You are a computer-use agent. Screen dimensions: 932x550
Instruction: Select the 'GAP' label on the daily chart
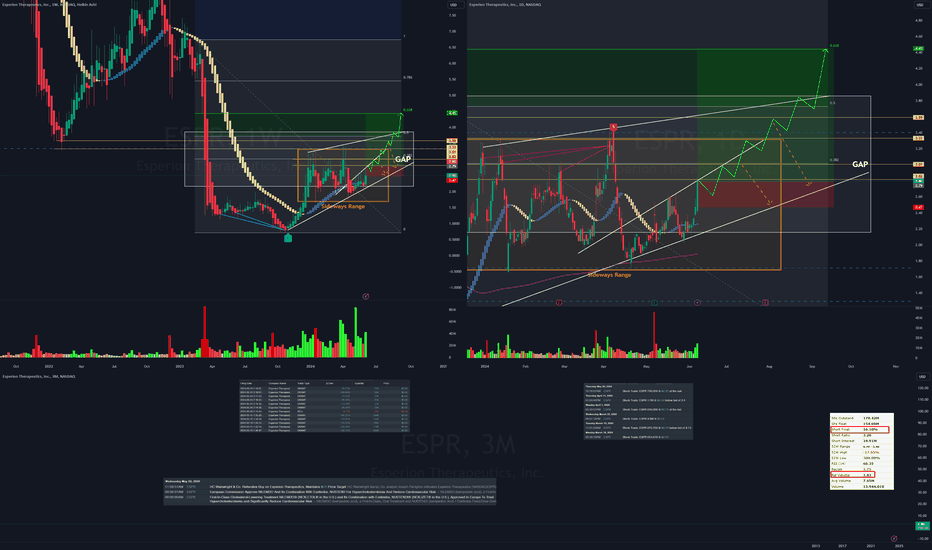860,164
